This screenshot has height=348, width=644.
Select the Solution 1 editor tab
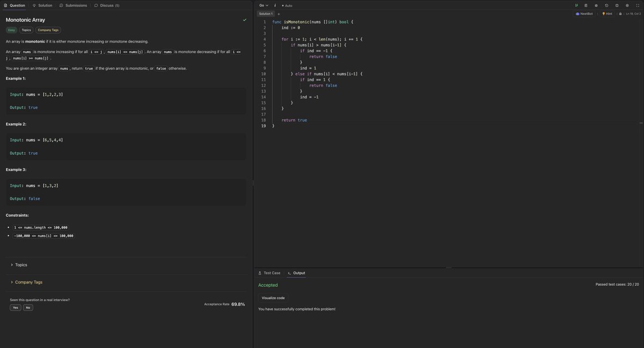(265, 14)
